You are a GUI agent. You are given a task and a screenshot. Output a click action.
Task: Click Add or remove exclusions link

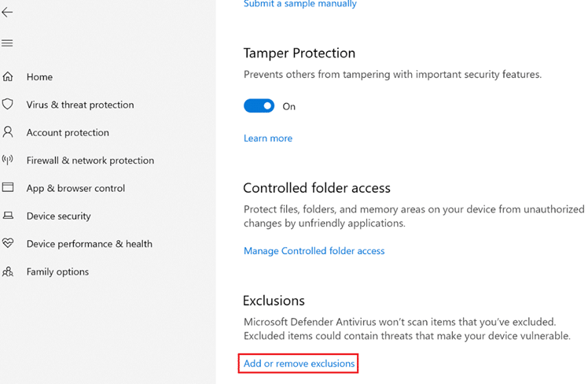coord(299,364)
